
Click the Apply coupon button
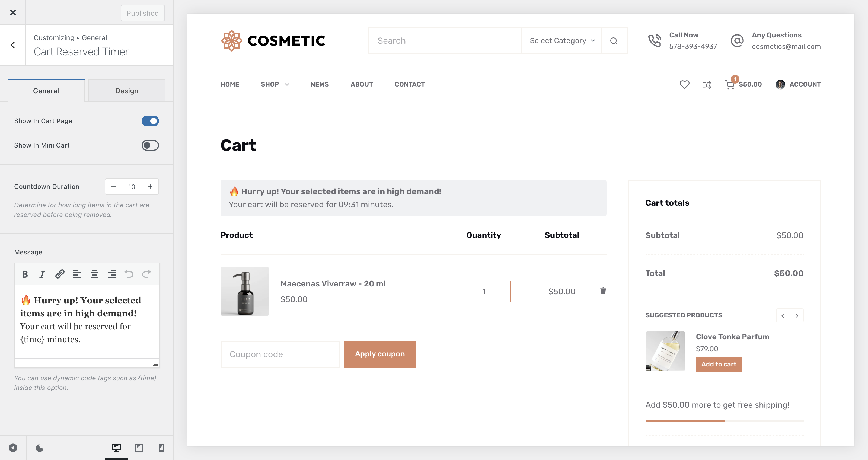(x=379, y=354)
